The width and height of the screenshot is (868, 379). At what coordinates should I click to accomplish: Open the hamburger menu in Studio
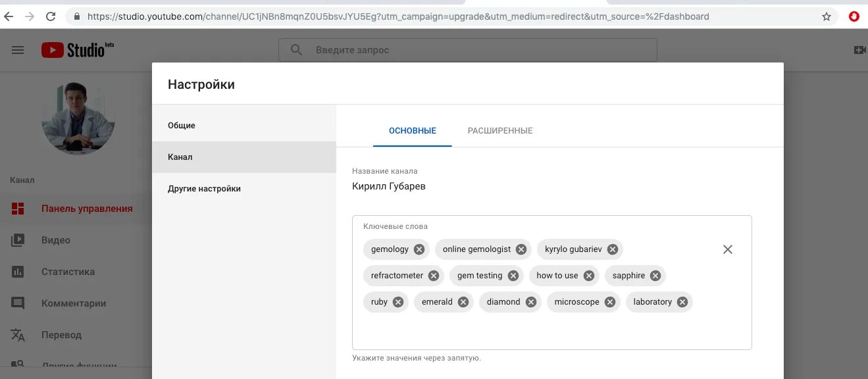pyautogui.click(x=18, y=50)
